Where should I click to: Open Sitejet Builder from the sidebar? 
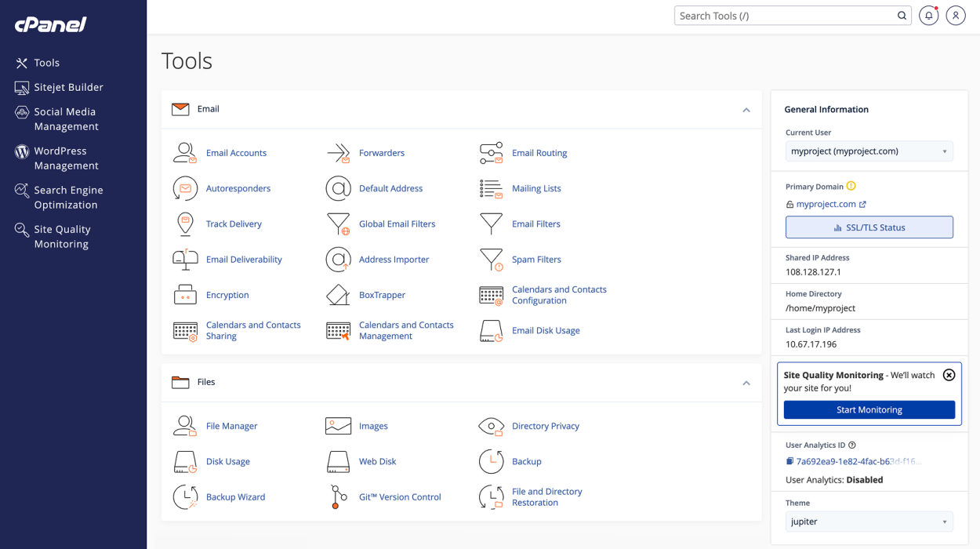(x=68, y=87)
